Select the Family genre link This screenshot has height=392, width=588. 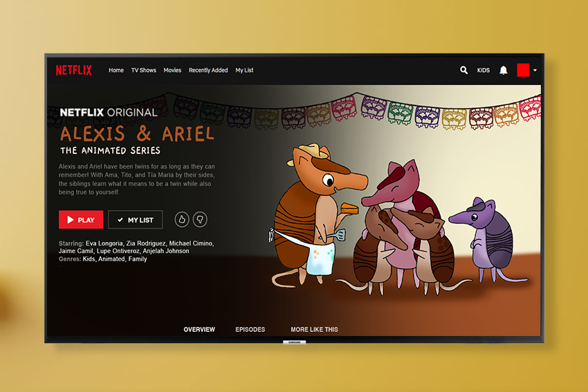coord(138,259)
